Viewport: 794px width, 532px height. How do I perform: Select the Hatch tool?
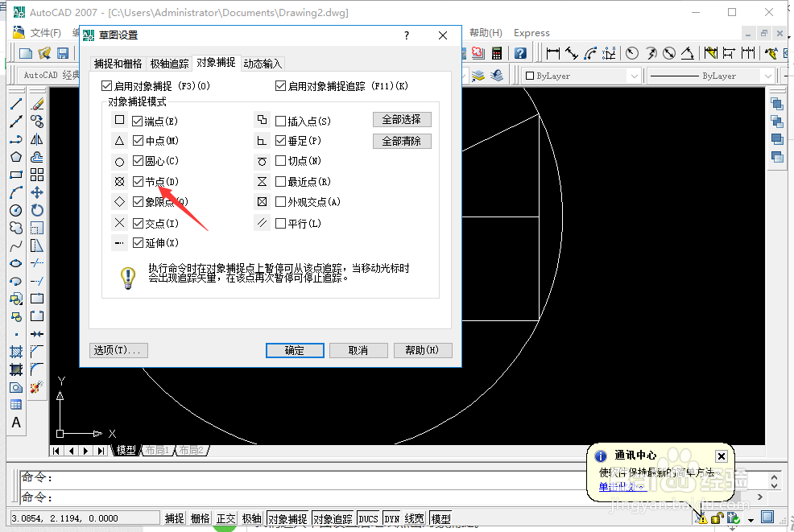pos(15,352)
